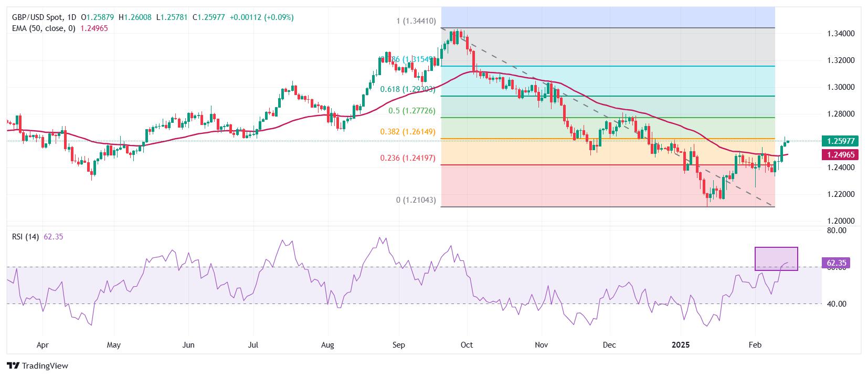Screen dimensions: 868x377
Task: Select the GBP/USD Spot symbol title
Action: pos(36,17)
